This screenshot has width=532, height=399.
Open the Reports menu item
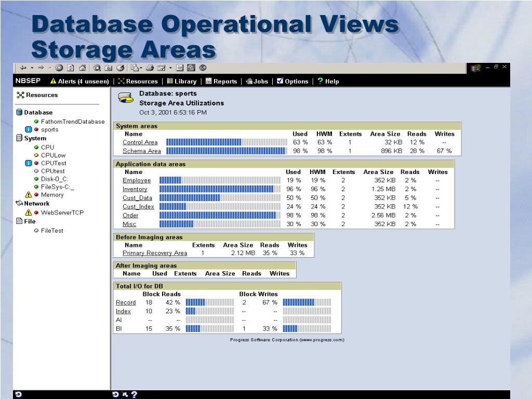(221, 81)
